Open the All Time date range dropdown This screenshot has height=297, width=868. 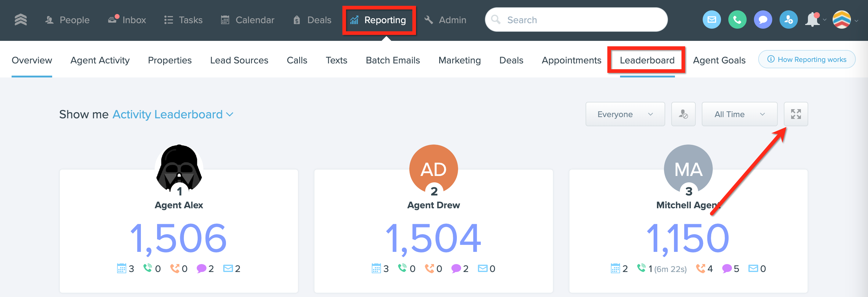739,114
